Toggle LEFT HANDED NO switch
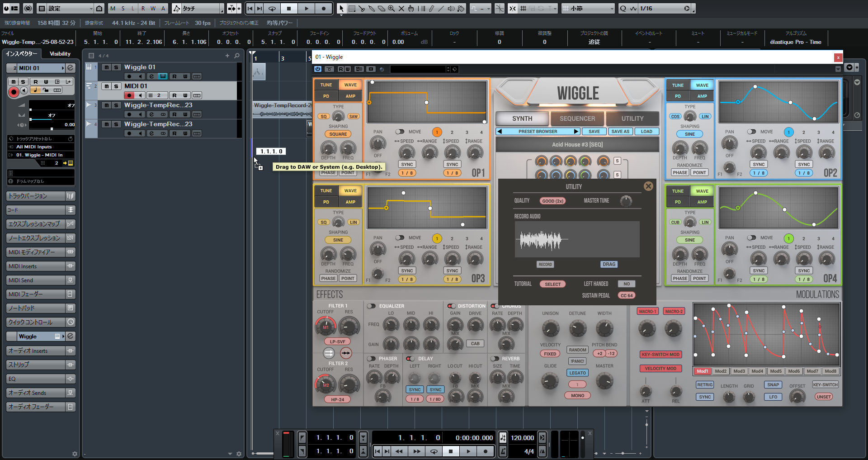The height and width of the screenshot is (460, 868). (627, 284)
